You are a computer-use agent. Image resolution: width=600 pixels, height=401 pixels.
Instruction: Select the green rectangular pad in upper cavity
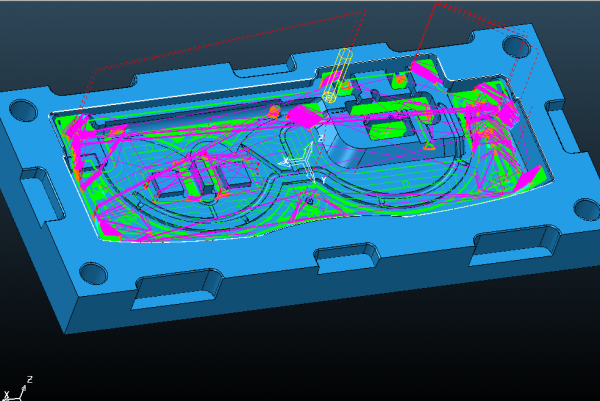point(386,127)
